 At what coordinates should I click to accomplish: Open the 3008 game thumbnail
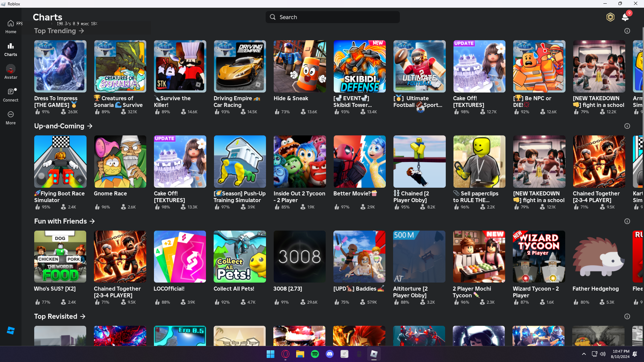point(300,257)
